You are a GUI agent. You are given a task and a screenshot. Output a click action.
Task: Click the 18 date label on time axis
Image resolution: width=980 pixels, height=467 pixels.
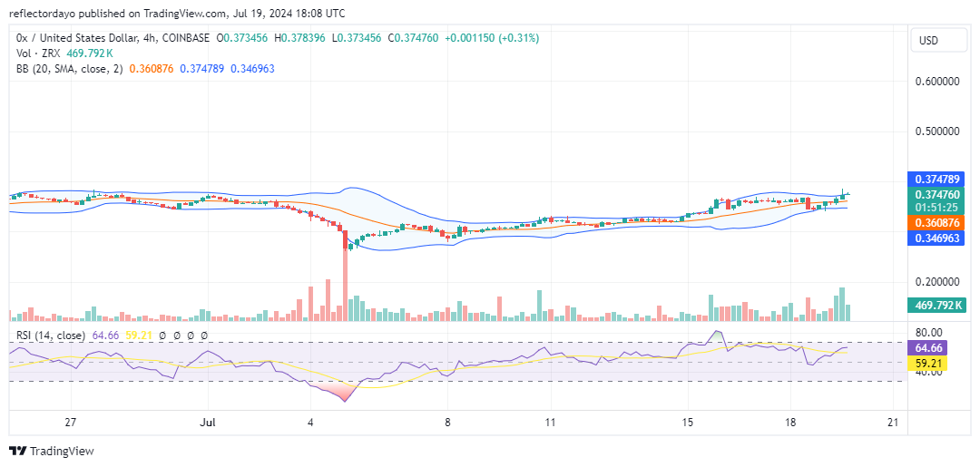point(790,422)
